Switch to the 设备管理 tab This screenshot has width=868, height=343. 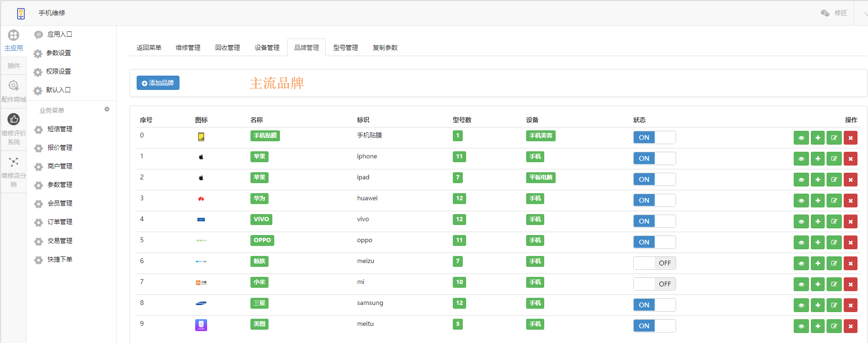(267, 48)
